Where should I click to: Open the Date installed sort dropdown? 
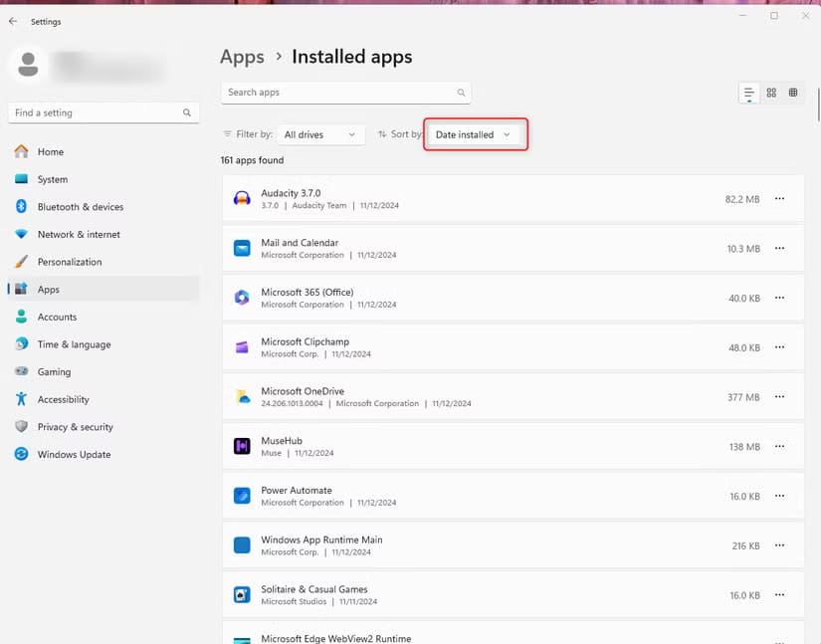[x=473, y=134]
